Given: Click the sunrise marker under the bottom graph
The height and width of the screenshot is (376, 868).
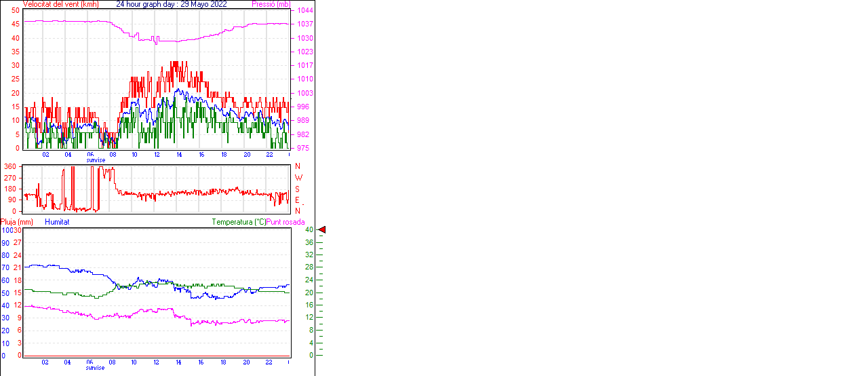Looking at the screenshot, I should tap(96, 368).
